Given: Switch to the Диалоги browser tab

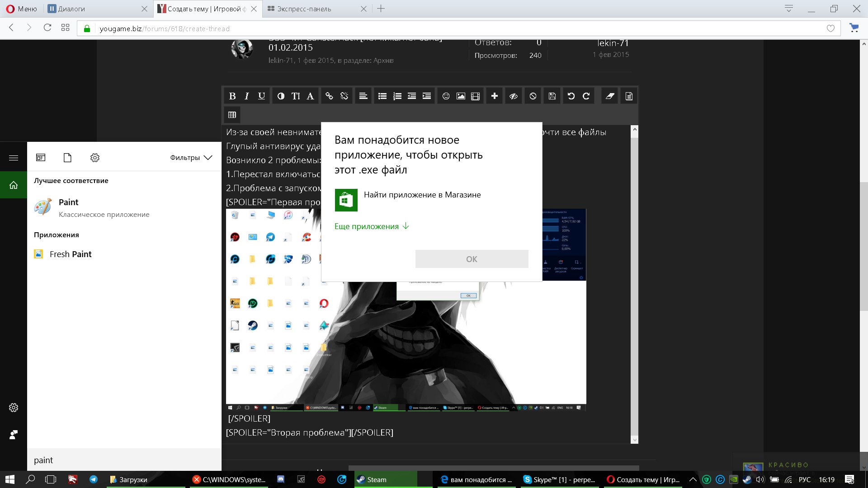Looking at the screenshot, I should tap(71, 9).
